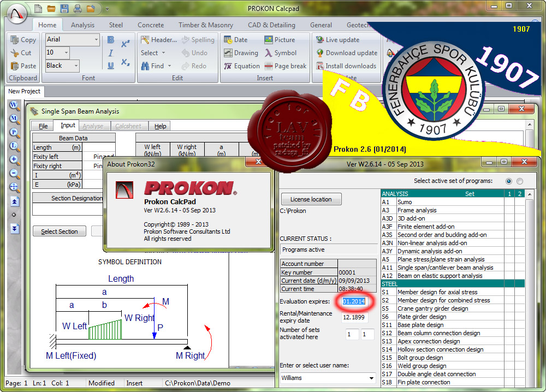Apply Italic formatting
Screen dimensions: 546x392
point(111,53)
